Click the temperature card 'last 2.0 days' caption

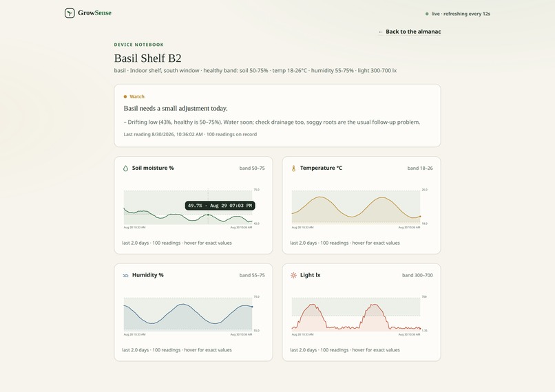click(x=345, y=243)
